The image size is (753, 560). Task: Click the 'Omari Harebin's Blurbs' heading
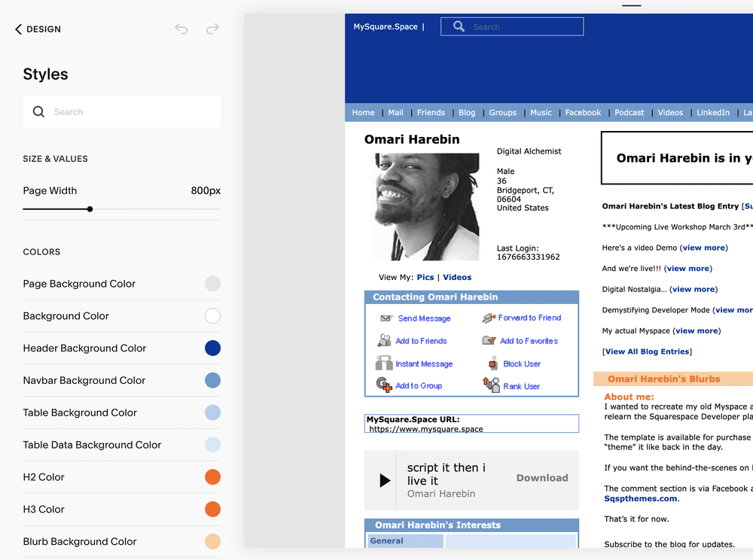click(663, 379)
